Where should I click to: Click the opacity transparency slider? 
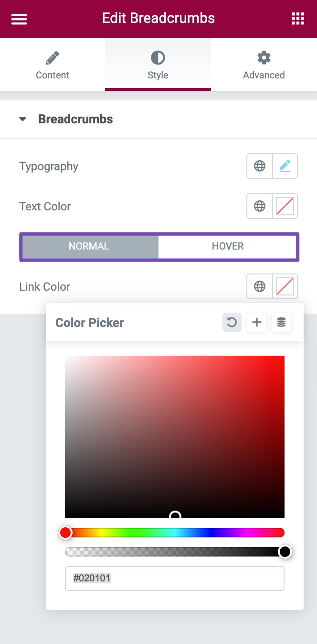point(175,552)
